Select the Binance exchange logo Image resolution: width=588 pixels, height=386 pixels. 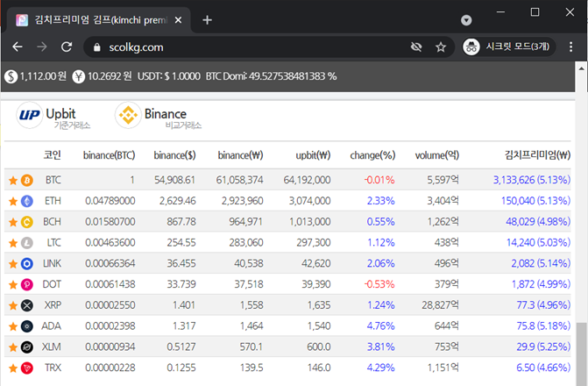128,115
